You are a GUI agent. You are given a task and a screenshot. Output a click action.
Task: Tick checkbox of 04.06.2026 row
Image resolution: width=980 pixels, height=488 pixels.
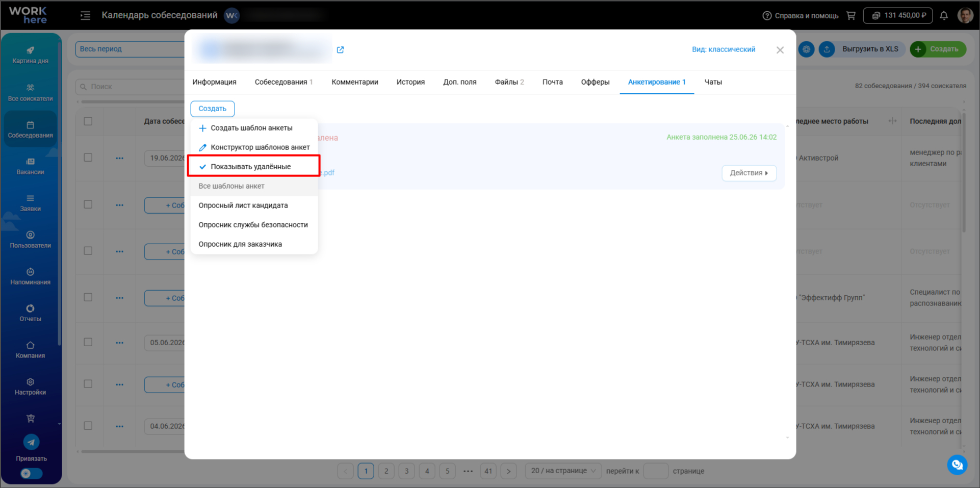pos(88,426)
